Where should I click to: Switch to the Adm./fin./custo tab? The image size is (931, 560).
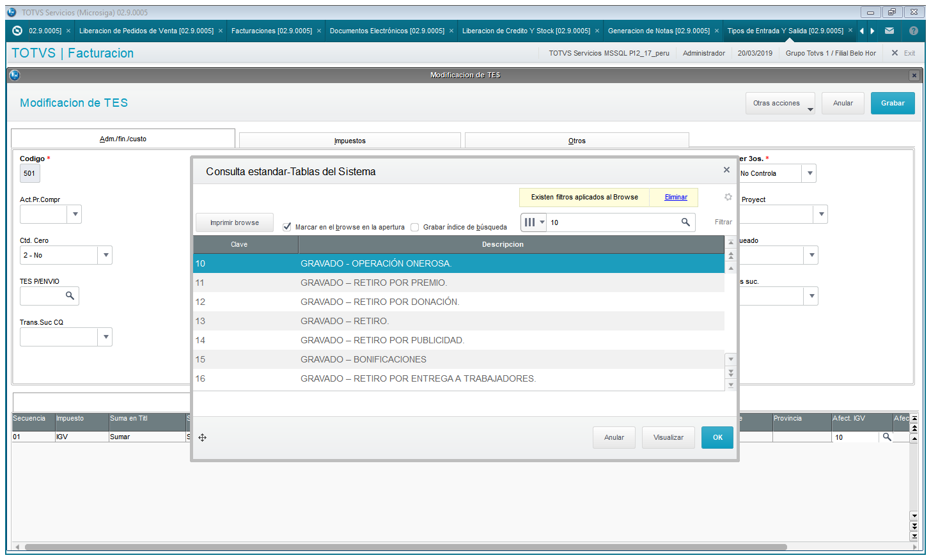click(123, 139)
